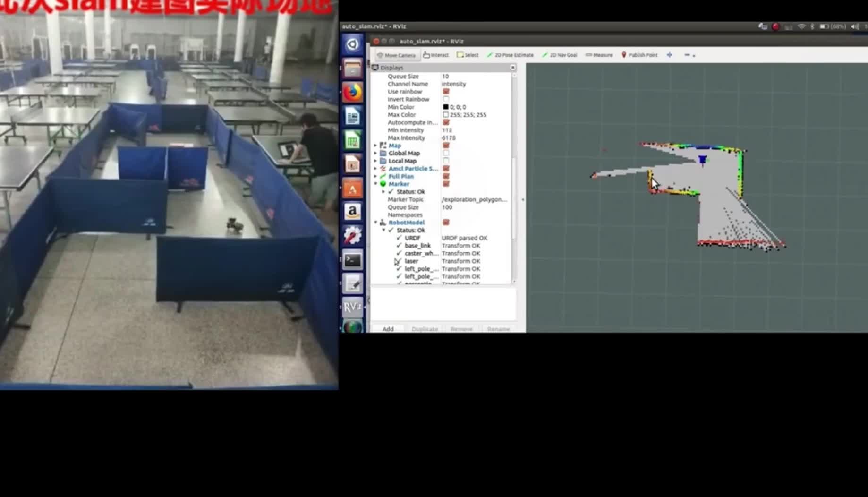This screenshot has width=868, height=497.
Task: Launch Firefox from the dock
Action: click(x=352, y=93)
